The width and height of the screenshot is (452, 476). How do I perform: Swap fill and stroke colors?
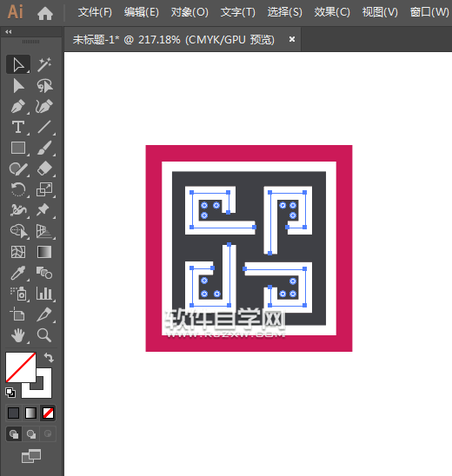49,358
